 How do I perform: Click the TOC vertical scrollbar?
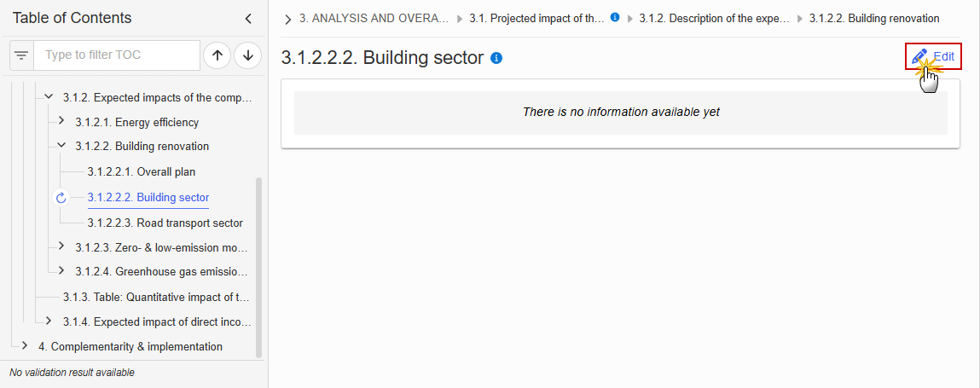pyautogui.click(x=258, y=267)
